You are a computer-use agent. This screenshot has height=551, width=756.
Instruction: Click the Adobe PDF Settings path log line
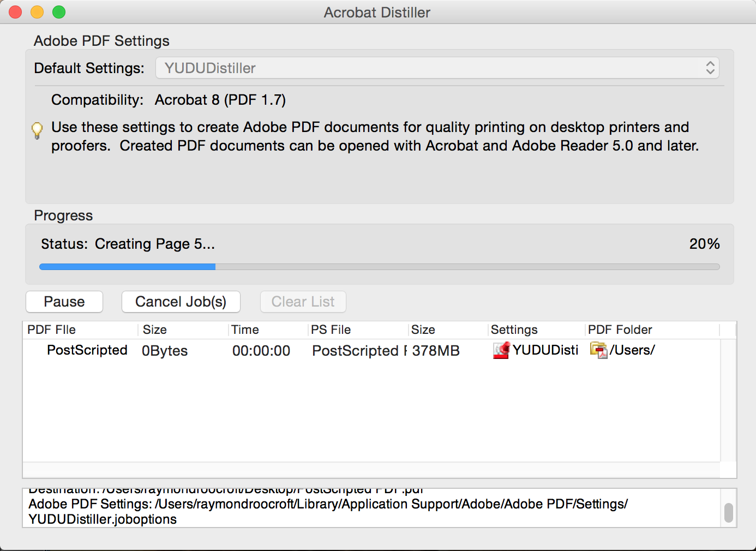(x=328, y=504)
